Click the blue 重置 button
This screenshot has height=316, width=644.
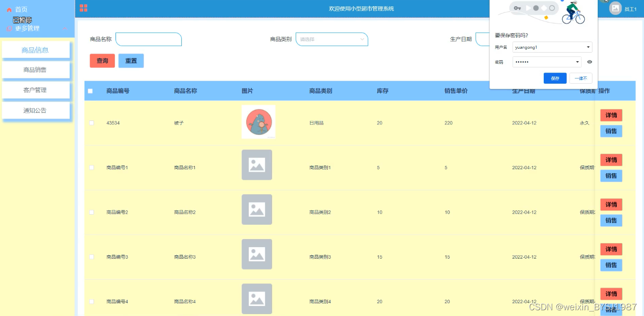131,61
